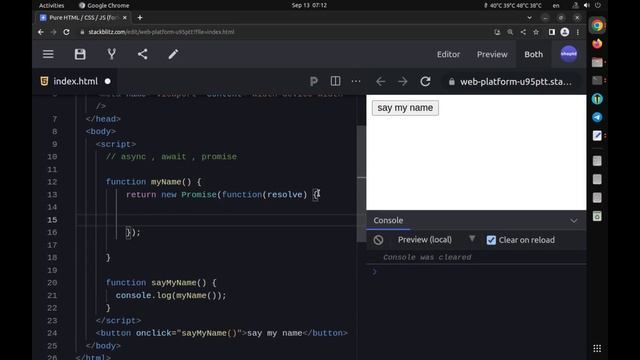Viewport: 640px width, 360px height.
Task: Click the preview URL address field
Action: pos(511,82)
